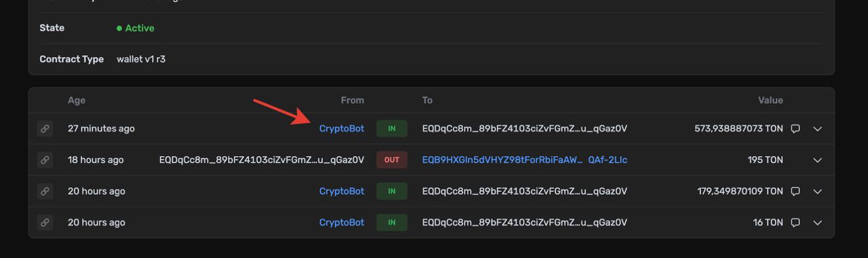
Task: Click link icon of the 16 TON row
Action: click(45, 222)
